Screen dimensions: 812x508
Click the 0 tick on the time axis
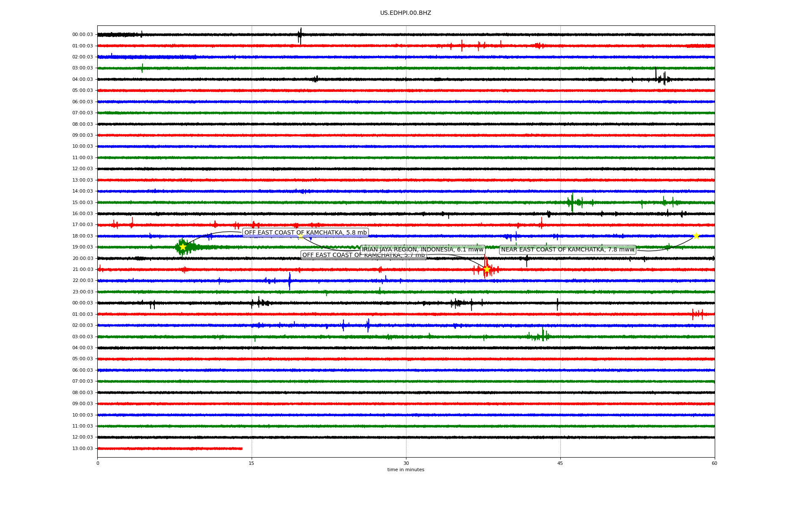(x=98, y=463)
